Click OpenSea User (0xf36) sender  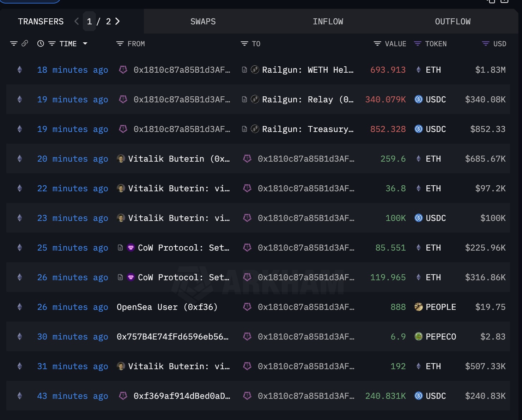(x=167, y=307)
